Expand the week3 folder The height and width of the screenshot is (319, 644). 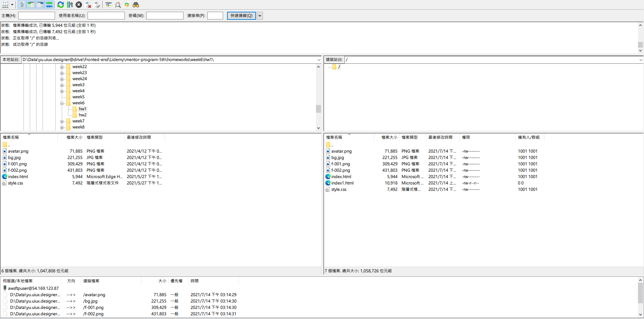point(62,85)
